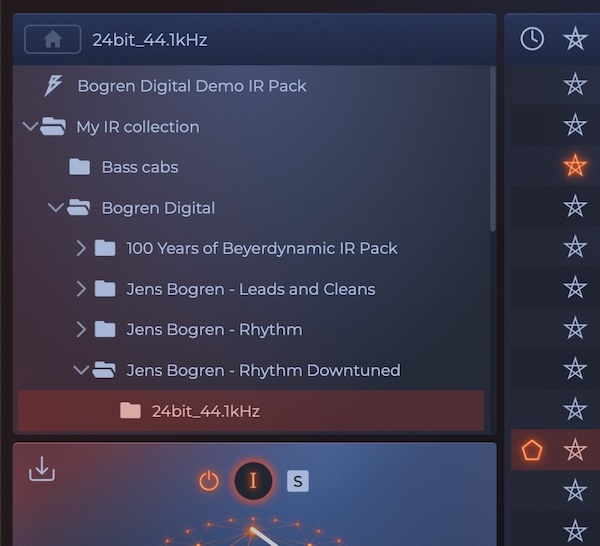Toggle star in the highlighted pentagon row
The height and width of the screenshot is (546, 600).
575,450
